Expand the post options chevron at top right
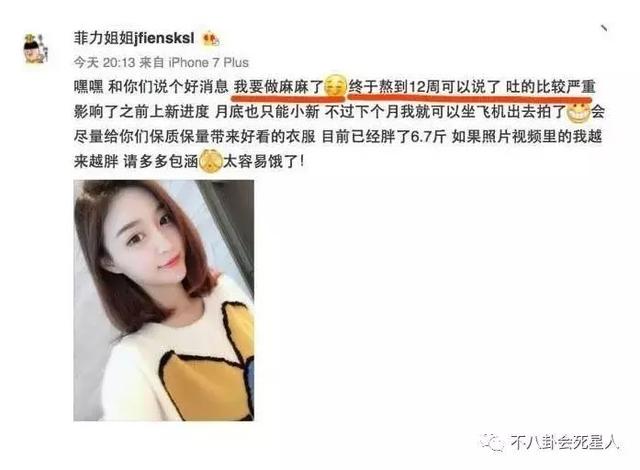Screen dimensions: 640x470 click(604, 29)
